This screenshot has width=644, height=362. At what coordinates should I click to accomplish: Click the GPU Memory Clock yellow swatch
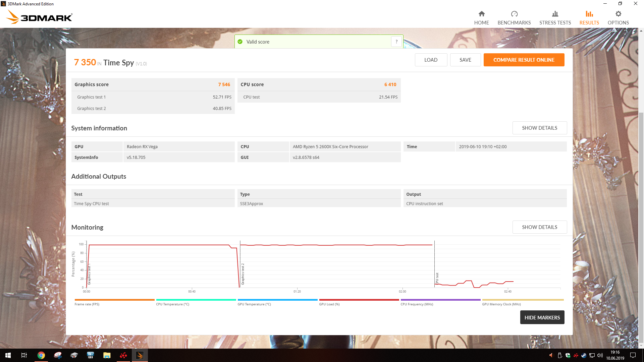tap(523, 300)
